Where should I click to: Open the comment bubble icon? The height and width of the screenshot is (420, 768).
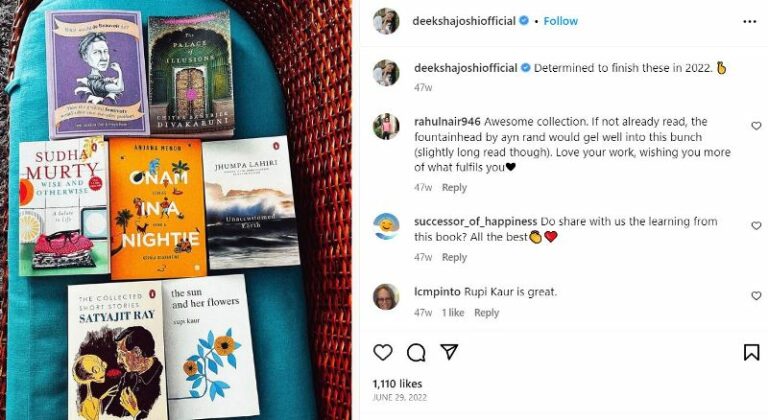[416, 352]
